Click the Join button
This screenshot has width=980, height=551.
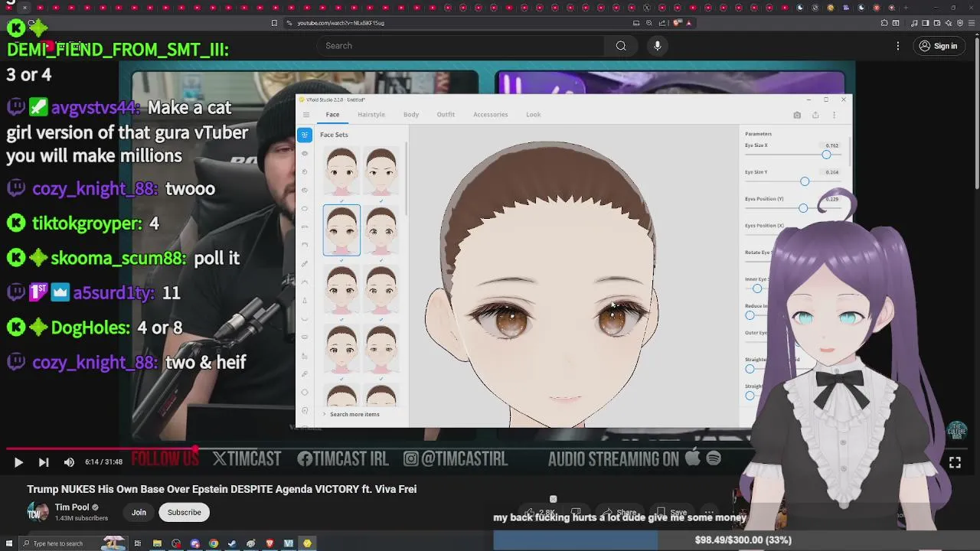139,512
